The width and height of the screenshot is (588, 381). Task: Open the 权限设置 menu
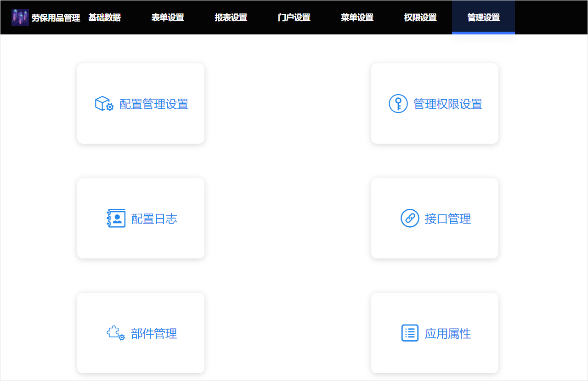coord(420,18)
